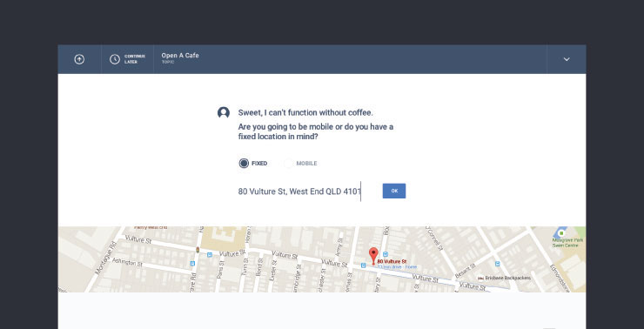Expand the header chevron dropdown
This screenshot has height=329, width=644.
pyautogui.click(x=567, y=59)
